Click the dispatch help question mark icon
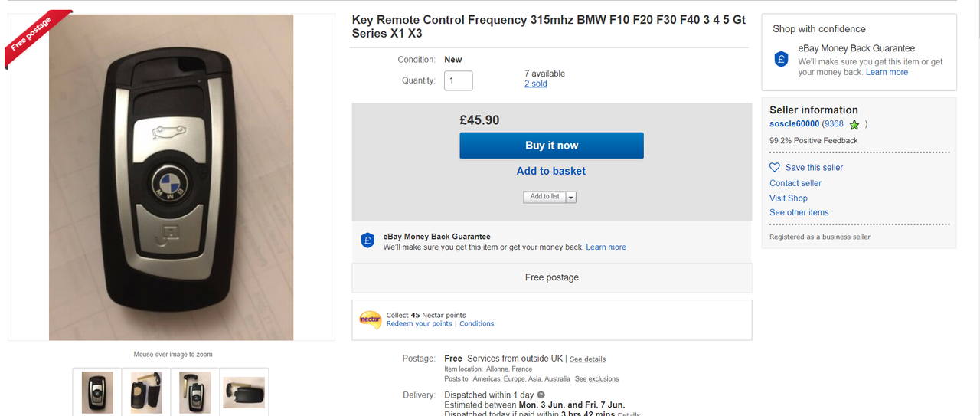The image size is (980, 416). click(541, 395)
